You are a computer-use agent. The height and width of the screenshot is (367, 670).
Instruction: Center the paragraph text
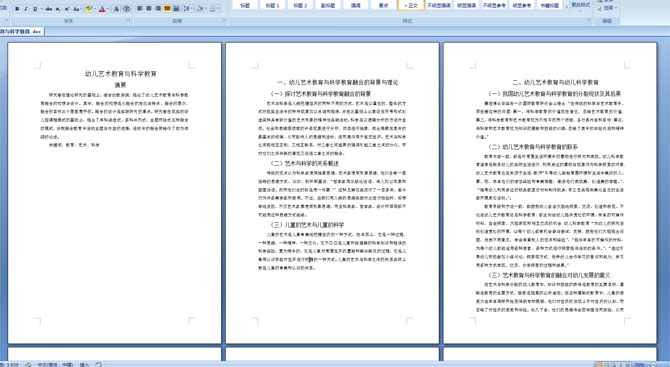[x=149, y=9]
